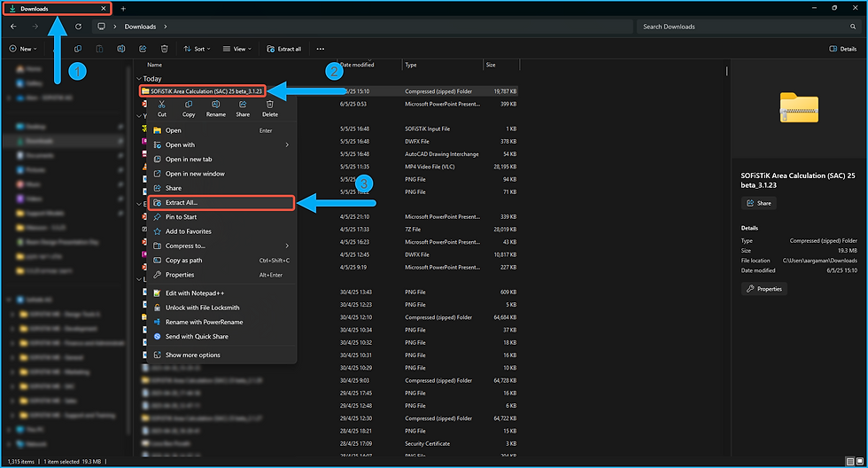Image resolution: width=868 pixels, height=468 pixels.
Task: Go back with the back arrow
Action: 13,27
